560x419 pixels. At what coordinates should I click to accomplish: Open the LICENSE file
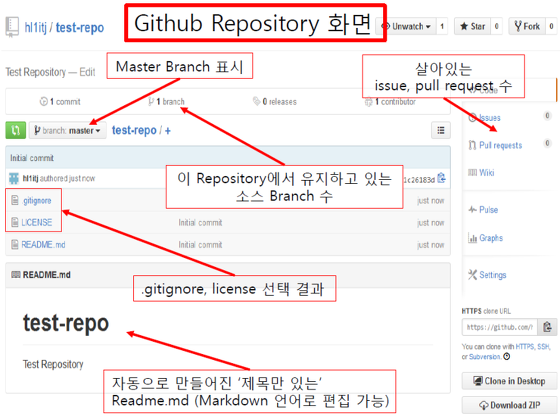pyautogui.click(x=37, y=223)
